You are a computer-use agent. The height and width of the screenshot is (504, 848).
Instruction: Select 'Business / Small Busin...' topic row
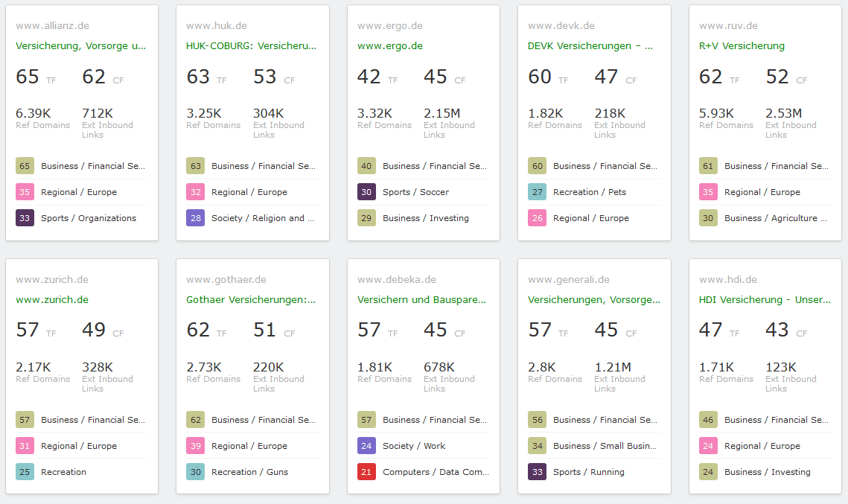click(605, 446)
